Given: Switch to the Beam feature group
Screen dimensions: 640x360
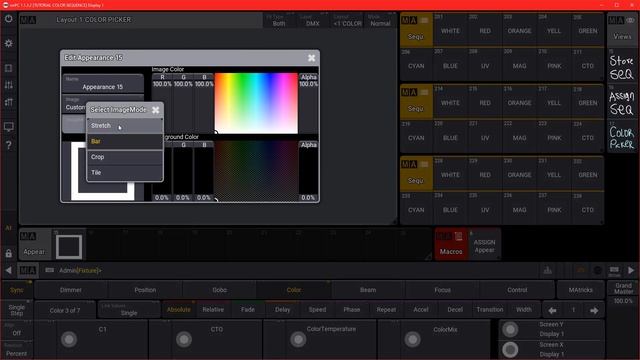Looking at the screenshot, I should 368,290.
